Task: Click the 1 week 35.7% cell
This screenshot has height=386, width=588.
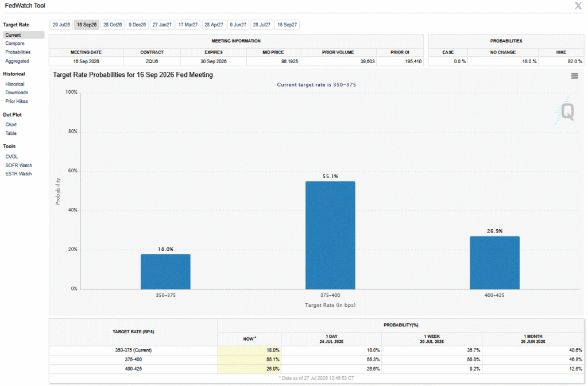Action: pyautogui.click(x=432, y=350)
